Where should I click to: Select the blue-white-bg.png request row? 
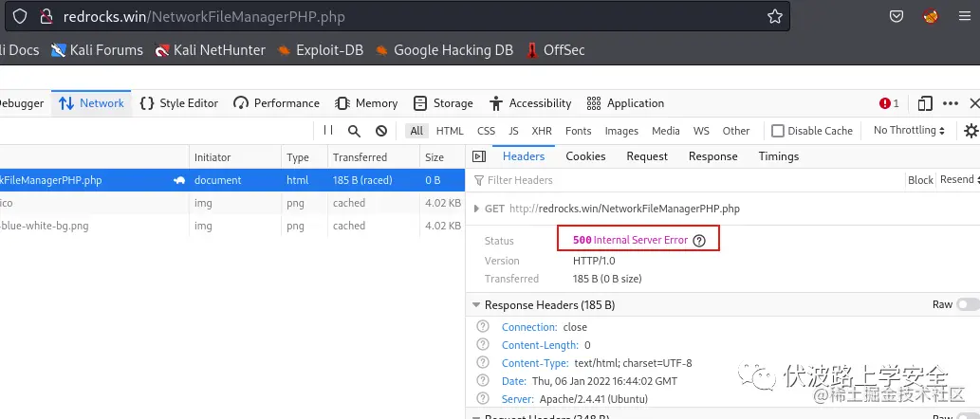click(x=231, y=226)
